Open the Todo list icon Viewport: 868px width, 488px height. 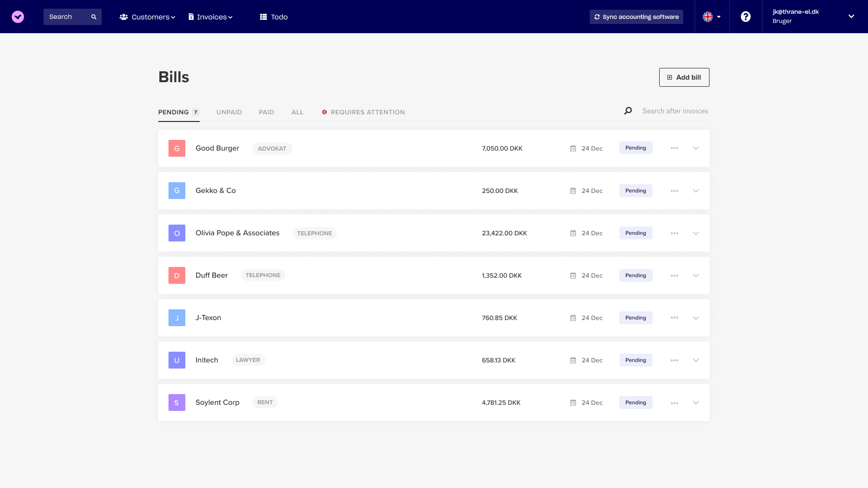(x=263, y=16)
